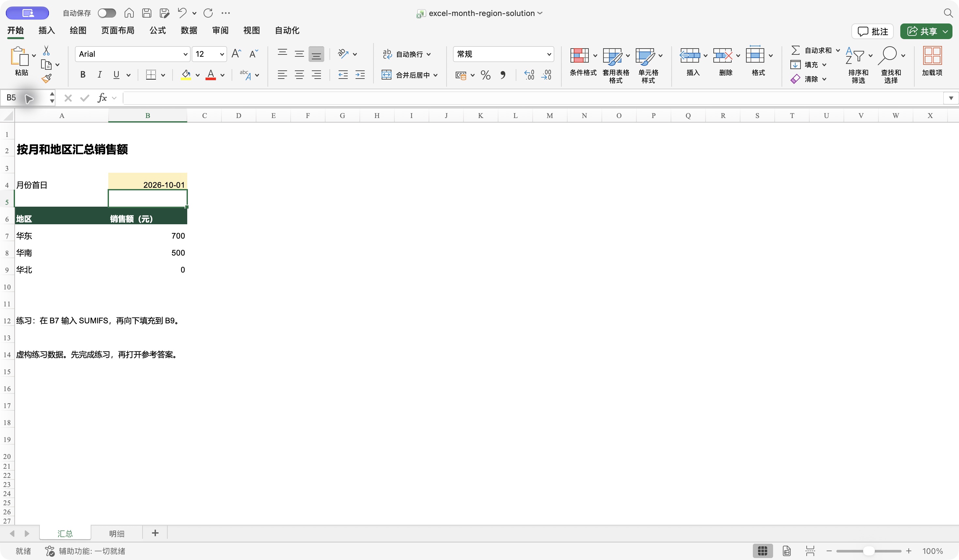
Task: Click the 加载项 add-ins icon
Action: (x=932, y=55)
